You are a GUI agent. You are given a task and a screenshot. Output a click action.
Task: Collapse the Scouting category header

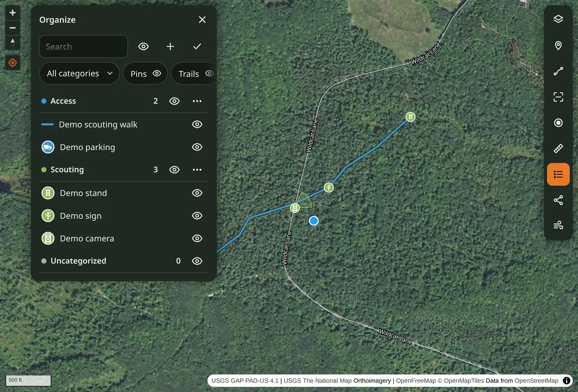coord(67,170)
